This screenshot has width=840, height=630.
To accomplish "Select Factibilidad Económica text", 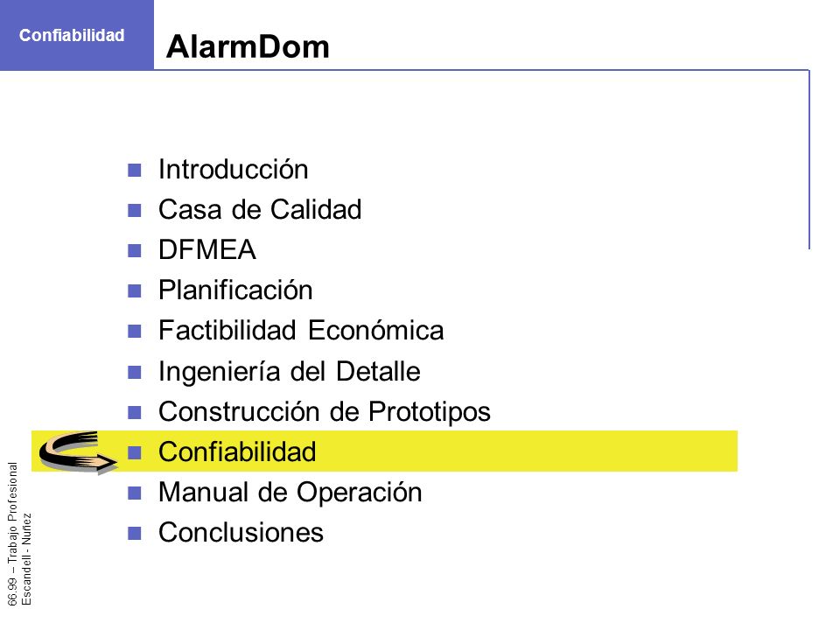I will [x=301, y=331].
